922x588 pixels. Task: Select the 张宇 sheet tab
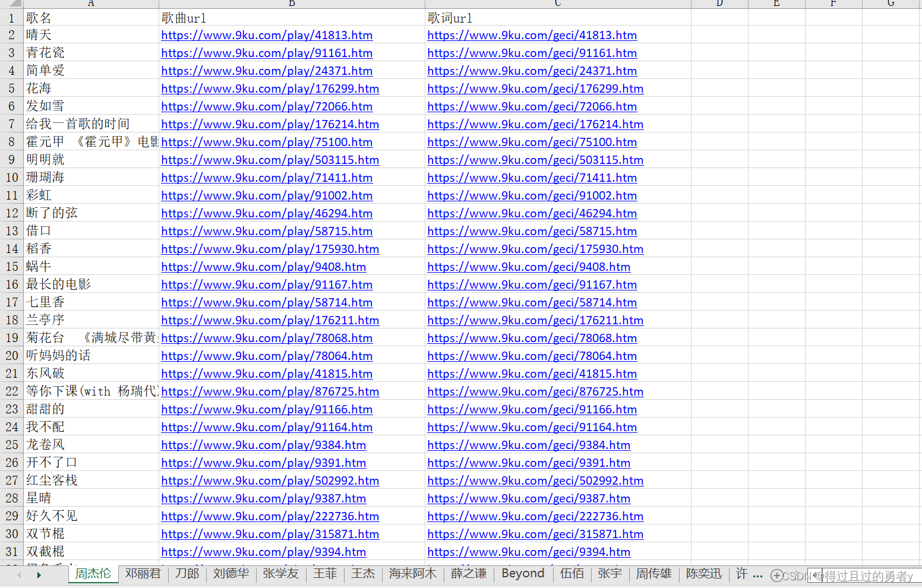click(x=610, y=574)
